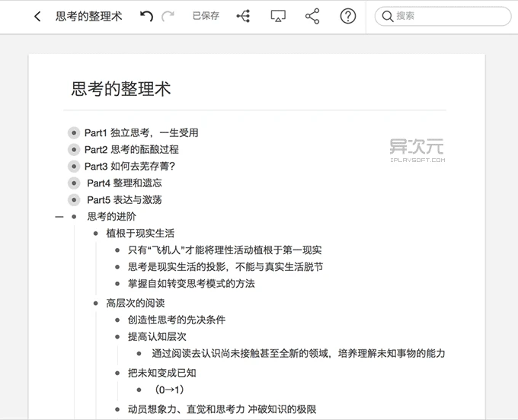Collapse the 思考的进阶 node
The width and height of the screenshot is (518, 420).
[x=59, y=217]
